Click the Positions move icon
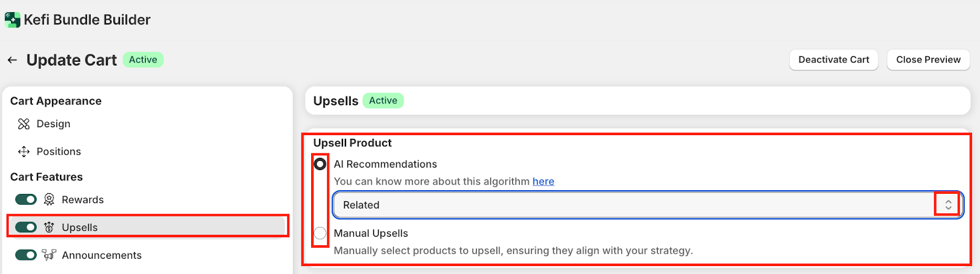 click(24, 152)
